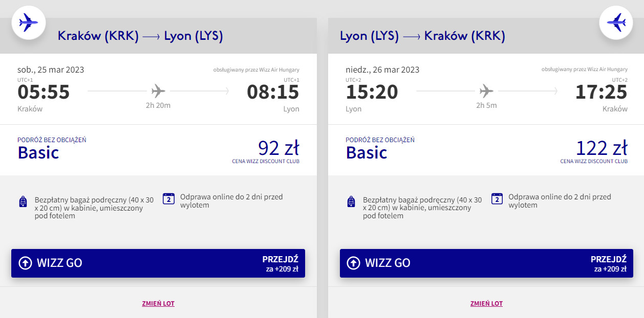Click the 17:25 arrival time in Kraków
This screenshot has width=644, height=318.
tap(601, 92)
